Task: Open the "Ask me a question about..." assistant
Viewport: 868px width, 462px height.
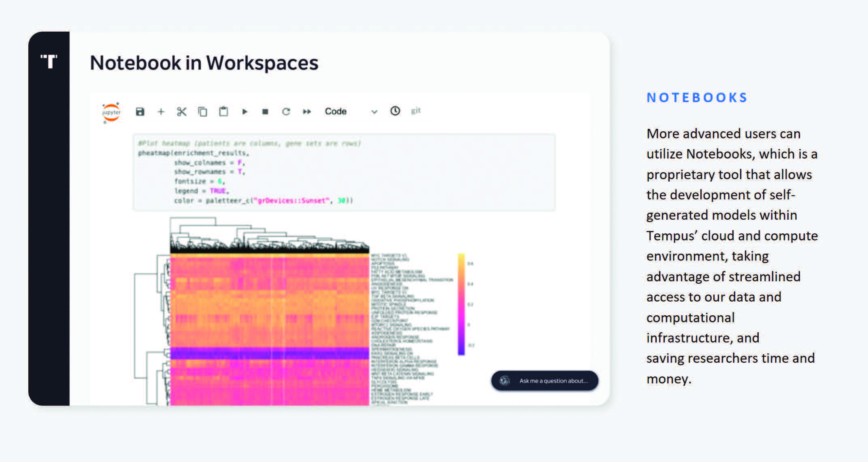Action: click(x=545, y=381)
